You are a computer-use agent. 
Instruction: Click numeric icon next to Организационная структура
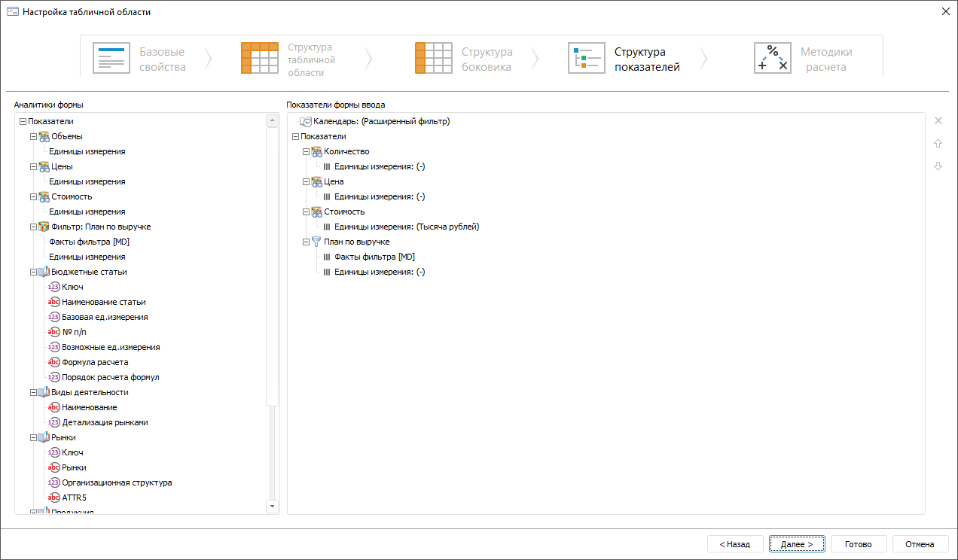[x=54, y=482]
